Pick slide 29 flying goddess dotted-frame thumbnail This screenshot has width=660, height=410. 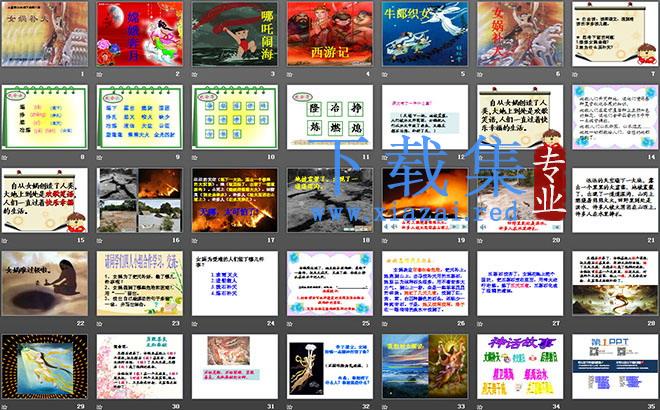pos(45,367)
